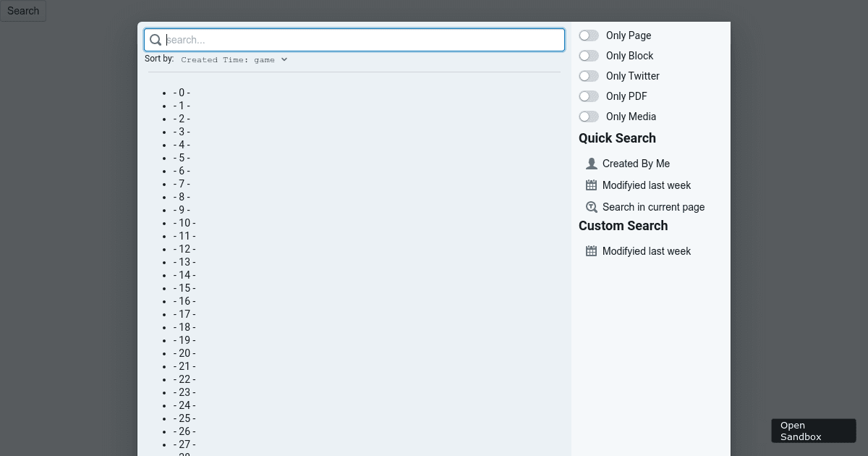Click the magnifier icon in the search bar
This screenshot has width=868, height=456.
click(x=156, y=40)
